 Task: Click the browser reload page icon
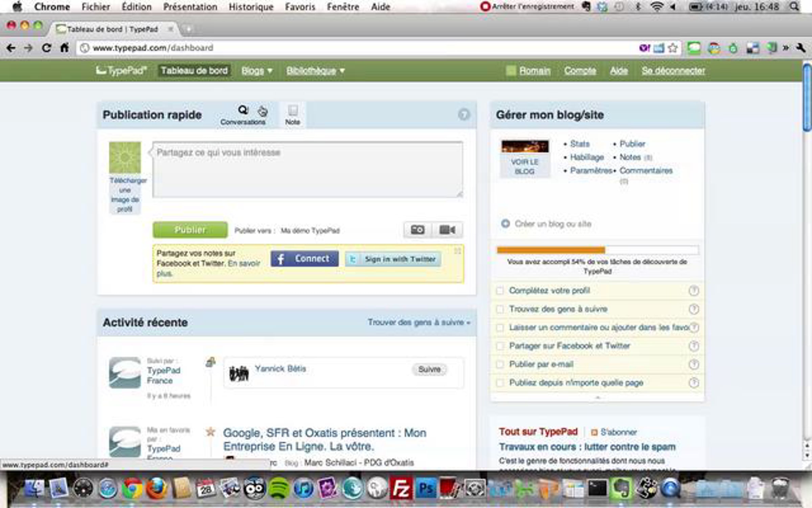[46, 48]
